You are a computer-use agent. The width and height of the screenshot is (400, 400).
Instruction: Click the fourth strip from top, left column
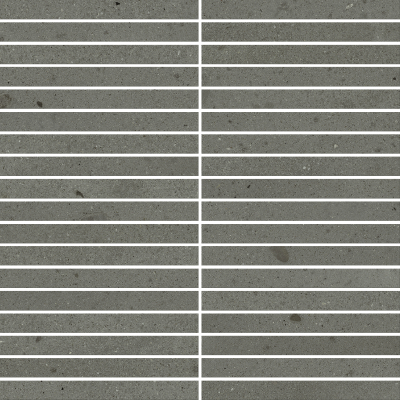click(x=99, y=77)
